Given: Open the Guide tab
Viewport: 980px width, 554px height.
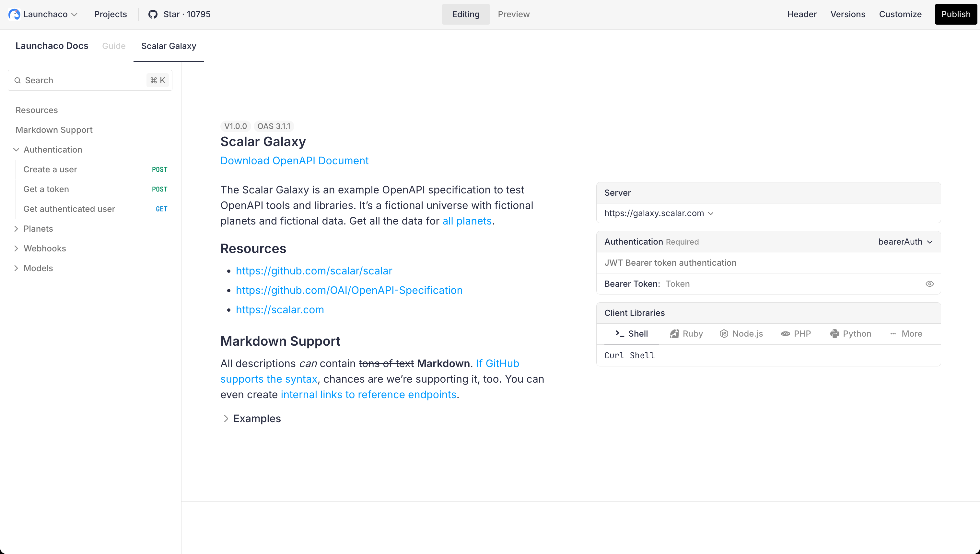Looking at the screenshot, I should coord(114,46).
